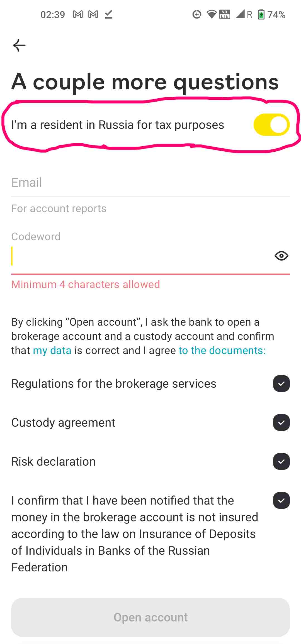Tap the battery status icon
Viewport: 301px width, 644px height.
point(261,14)
